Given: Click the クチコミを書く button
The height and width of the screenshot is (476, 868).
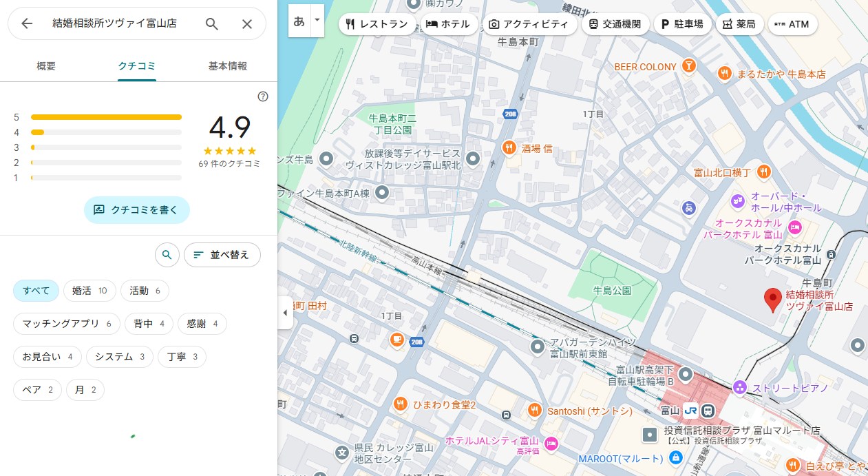Looking at the screenshot, I should [136, 210].
